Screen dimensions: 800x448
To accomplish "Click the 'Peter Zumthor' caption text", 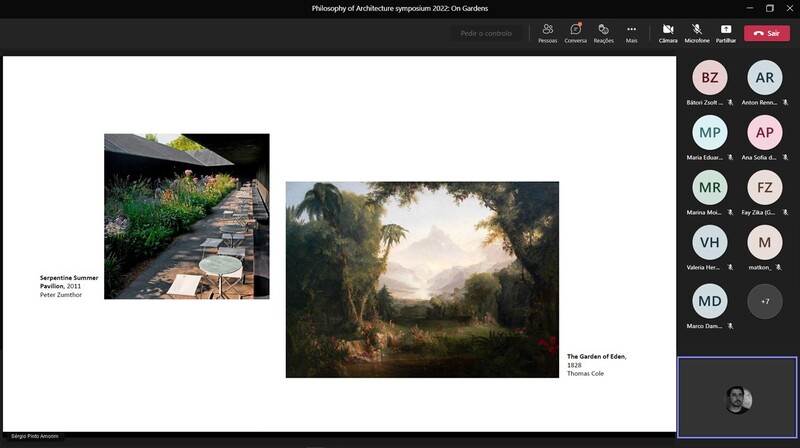I will click(61, 295).
